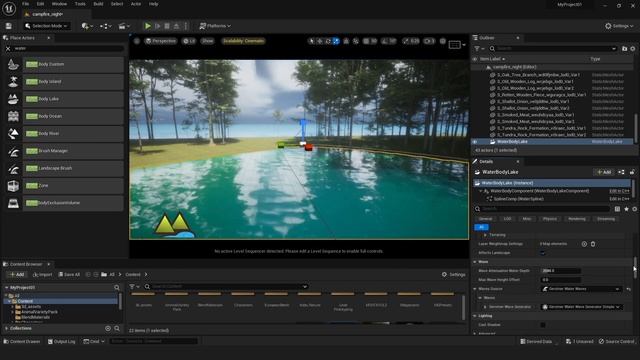This screenshot has height=360, width=640.
Task: Open the viewport options hamburger menu
Action: [137, 41]
